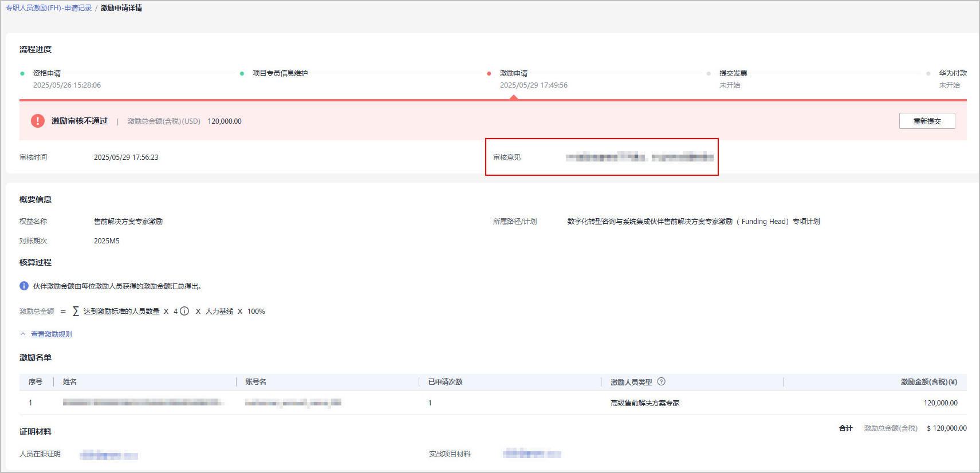Viewport: 980px width, 473px height.
Task: Click the 姓名 column header
Action: (70, 382)
